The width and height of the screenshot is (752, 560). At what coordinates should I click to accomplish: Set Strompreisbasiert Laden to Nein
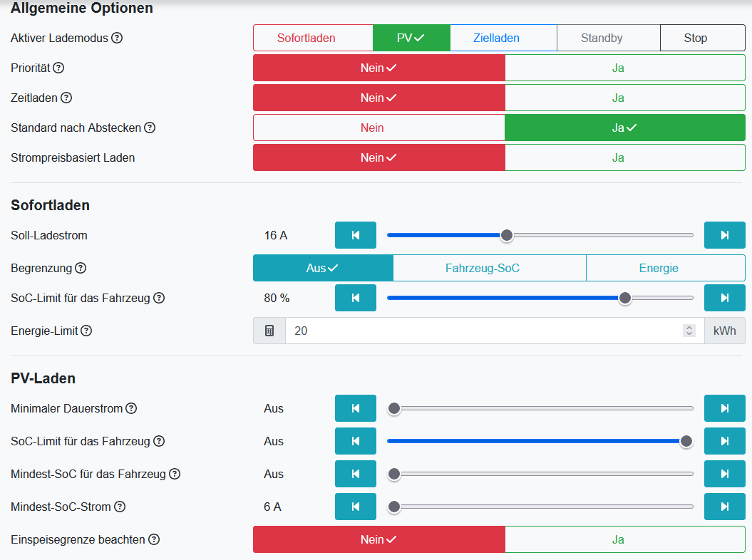[379, 157]
